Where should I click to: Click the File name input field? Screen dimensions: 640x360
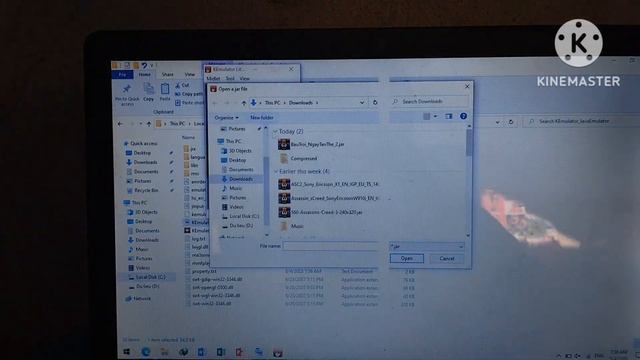pyautogui.click(x=331, y=246)
